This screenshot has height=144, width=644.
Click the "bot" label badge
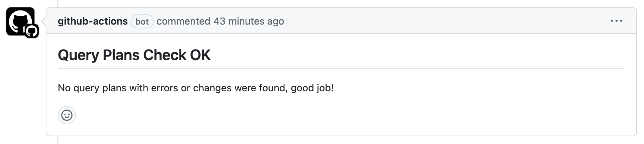[x=142, y=22]
